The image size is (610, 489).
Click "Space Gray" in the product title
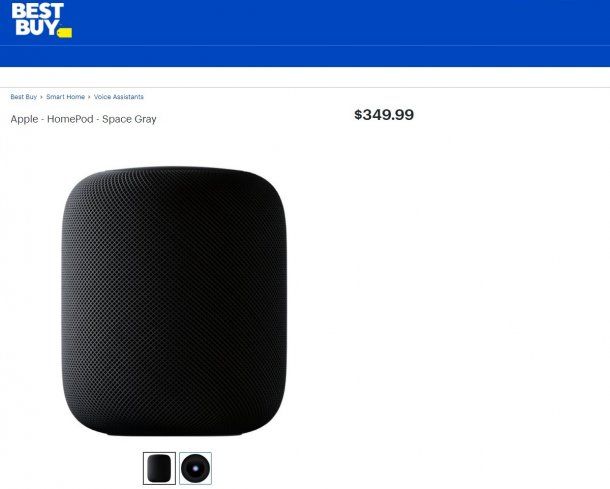[129, 119]
